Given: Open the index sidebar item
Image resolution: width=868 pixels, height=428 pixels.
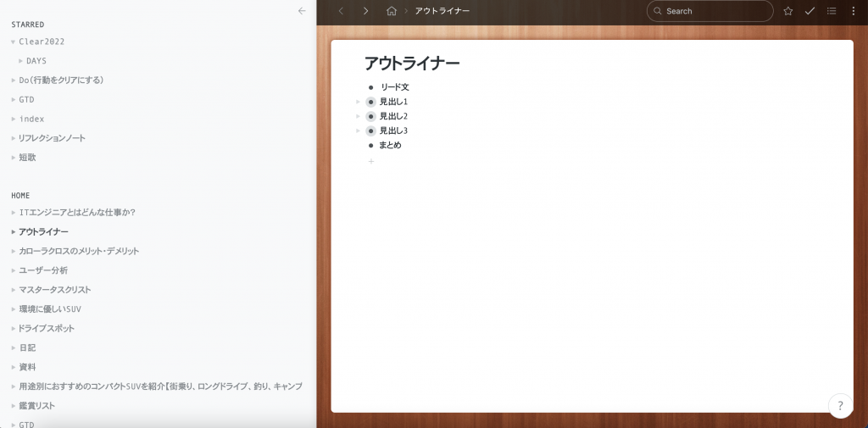Looking at the screenshot, I should pyautogui.click(x=31, y=119).
